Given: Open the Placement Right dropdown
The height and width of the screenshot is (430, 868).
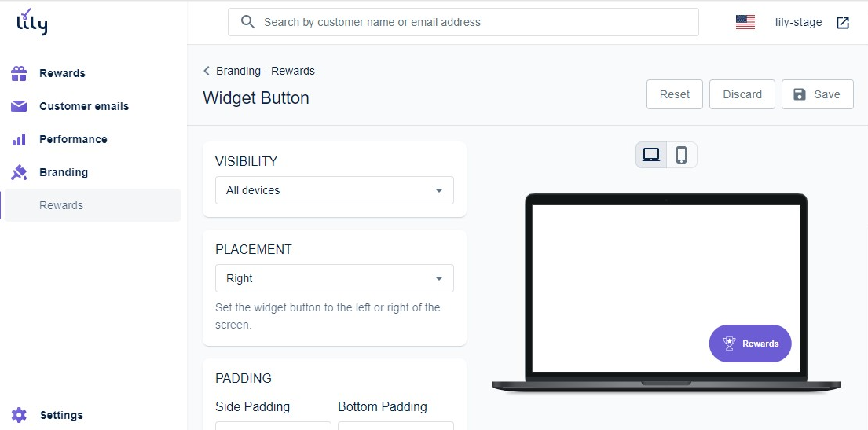Looking at the screenshot, I should pyautogui.click(x=334, y=278).
